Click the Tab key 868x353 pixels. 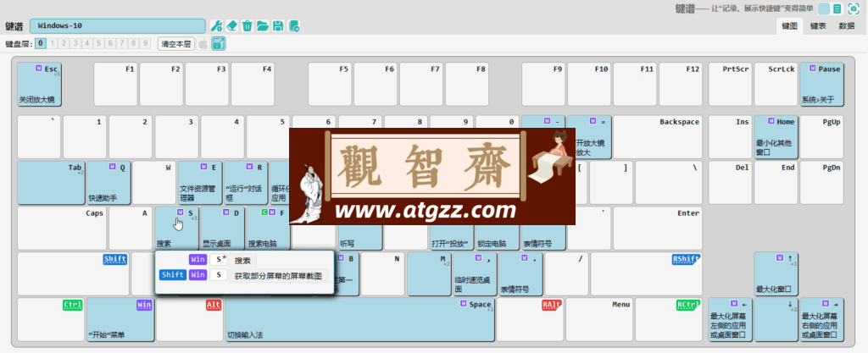[x=52, y=183]
